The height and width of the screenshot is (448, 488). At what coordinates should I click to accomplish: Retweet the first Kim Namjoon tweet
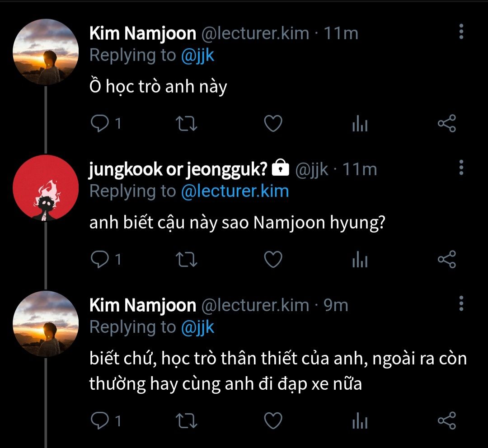[186, 124]
